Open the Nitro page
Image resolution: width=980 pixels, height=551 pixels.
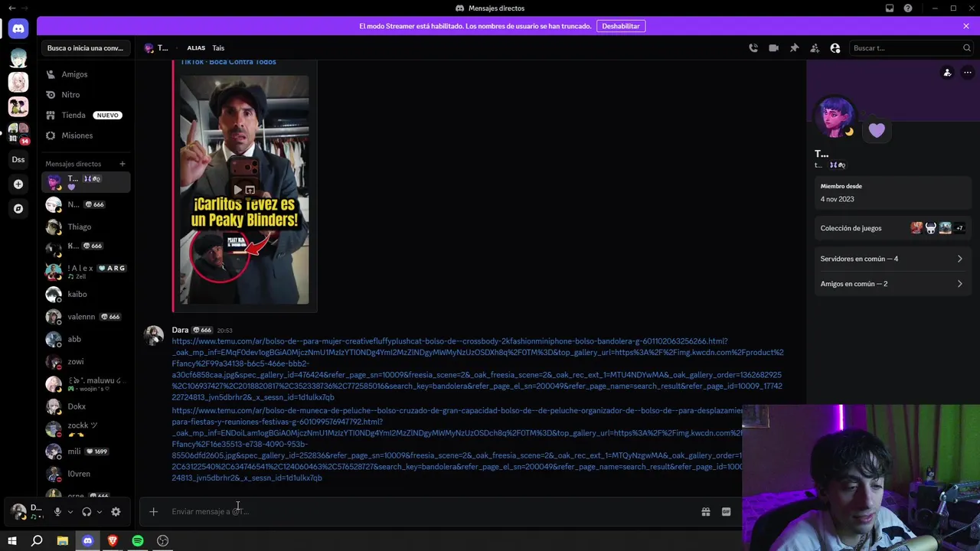(86, 95)
